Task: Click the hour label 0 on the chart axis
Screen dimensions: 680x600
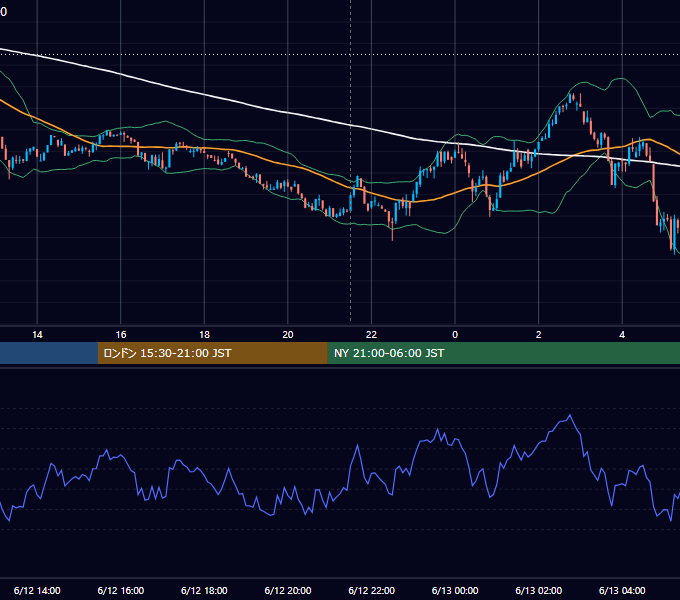Action: pyautogui.click(x=455, y=335)
